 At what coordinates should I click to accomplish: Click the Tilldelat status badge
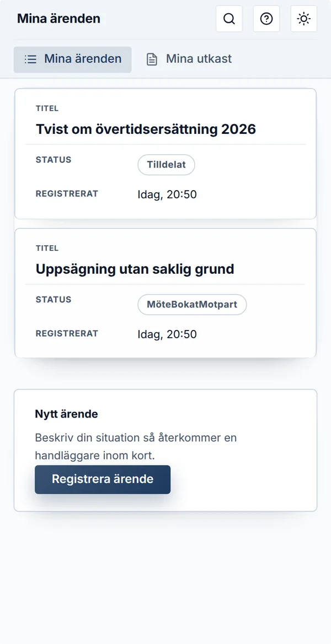click(166, 165)
